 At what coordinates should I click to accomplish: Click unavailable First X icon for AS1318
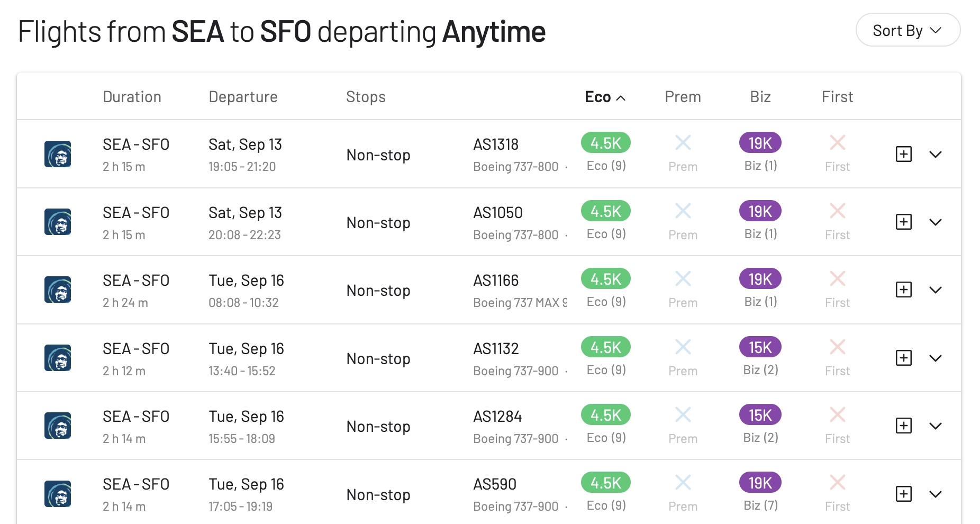(x=838, y=142)
